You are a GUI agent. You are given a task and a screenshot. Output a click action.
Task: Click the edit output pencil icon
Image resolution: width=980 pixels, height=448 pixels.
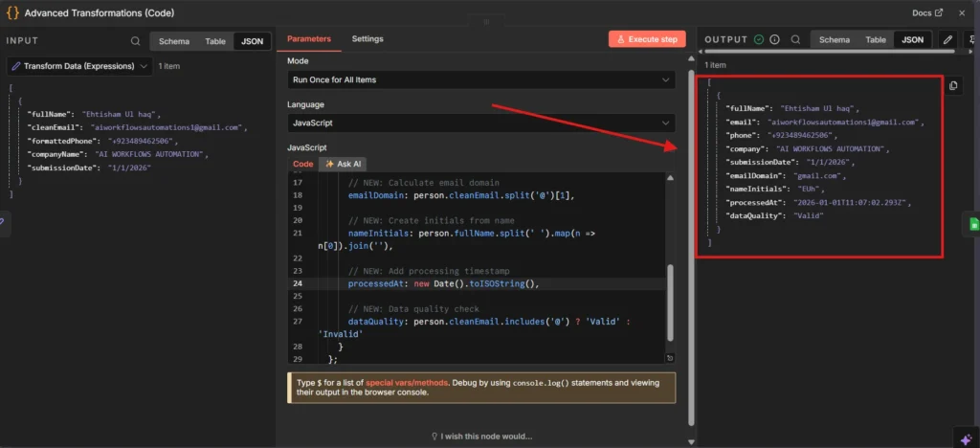click(948, 39)
